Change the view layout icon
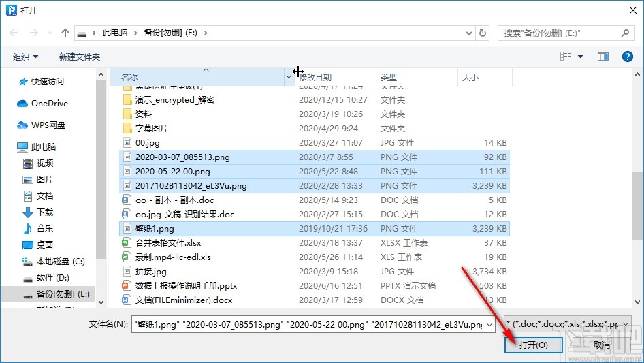644x363 pixels. coord(566,57)
